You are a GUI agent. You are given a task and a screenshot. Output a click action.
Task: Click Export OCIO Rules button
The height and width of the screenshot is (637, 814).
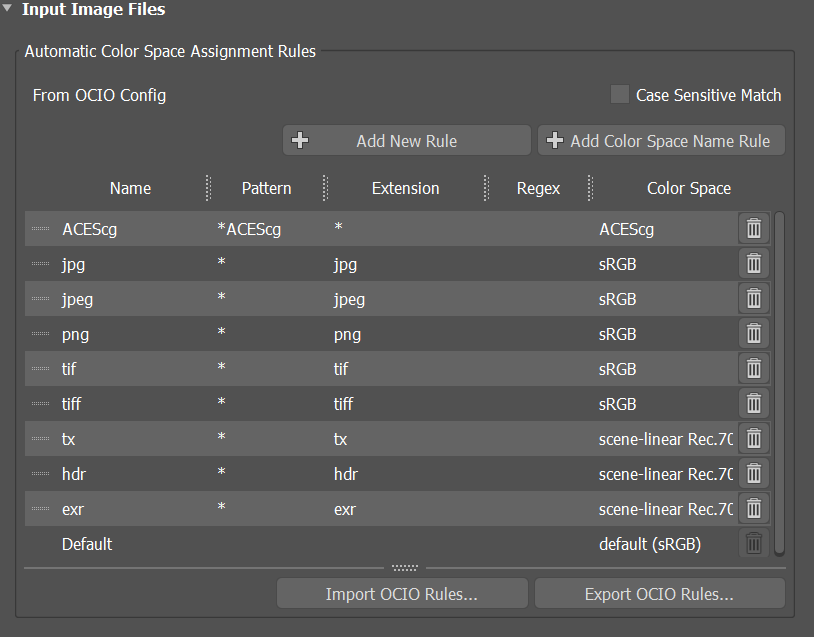click(x=659, y=594)
